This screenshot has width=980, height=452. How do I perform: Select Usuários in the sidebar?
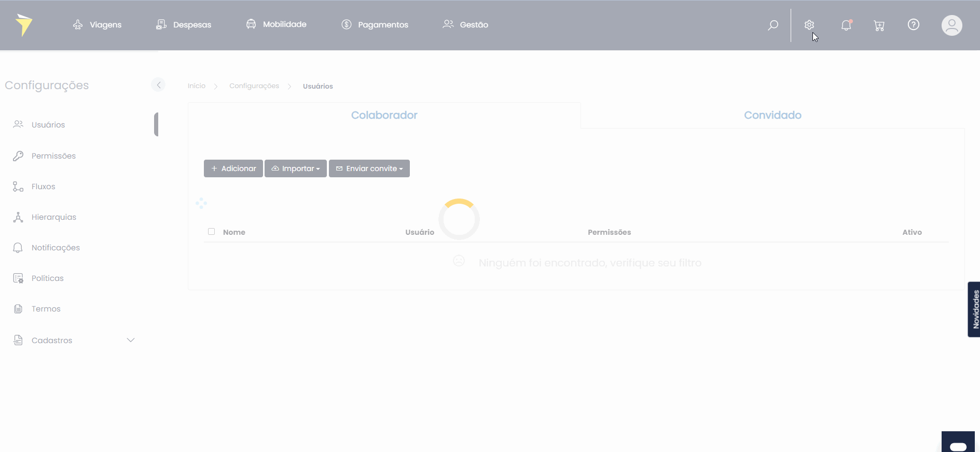(48, 125)
